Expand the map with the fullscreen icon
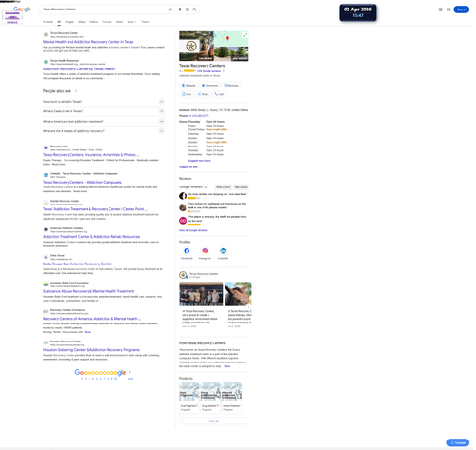Screen dimensions: 476x450 point(245,35)
